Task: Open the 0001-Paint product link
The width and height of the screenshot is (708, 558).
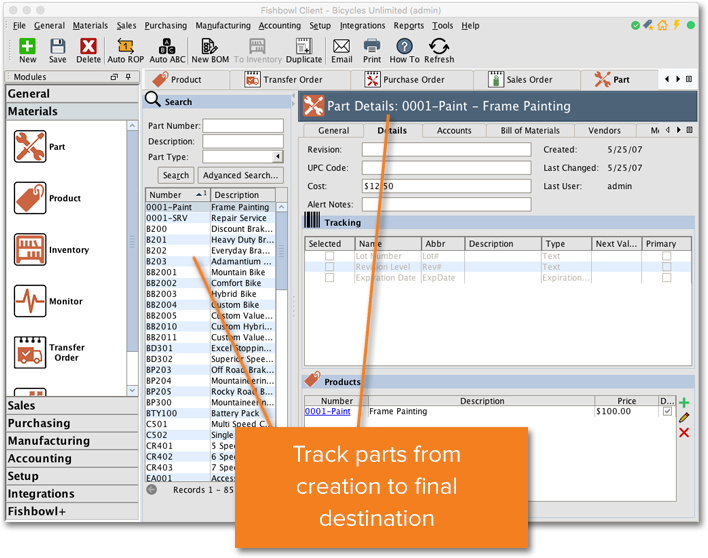Action: (x=327, y=411)
